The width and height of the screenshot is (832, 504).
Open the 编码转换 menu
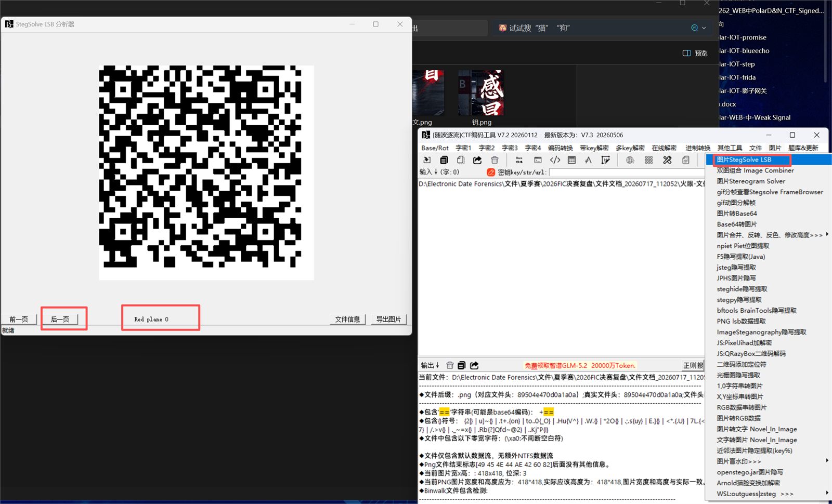pos(560,148)
